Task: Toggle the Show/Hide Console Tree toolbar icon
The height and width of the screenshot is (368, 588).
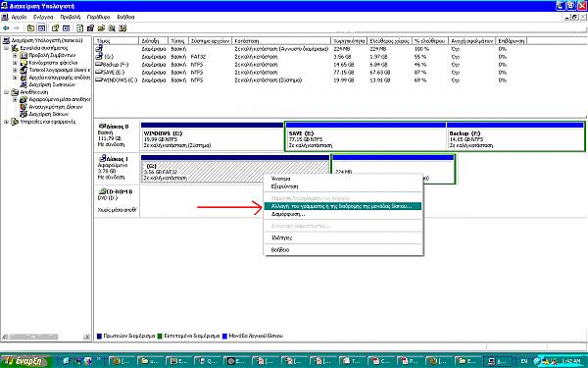Action: [41, 28]
